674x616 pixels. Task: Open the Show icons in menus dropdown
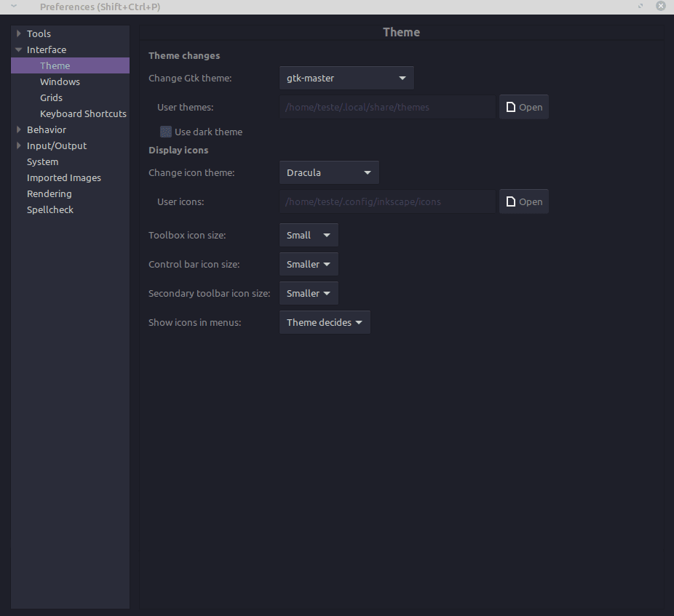pos(325,322)
